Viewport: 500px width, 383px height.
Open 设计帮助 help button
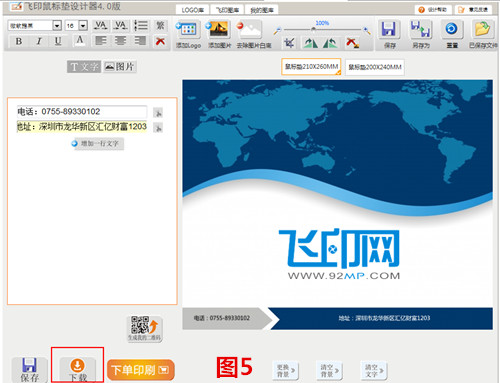433,10
